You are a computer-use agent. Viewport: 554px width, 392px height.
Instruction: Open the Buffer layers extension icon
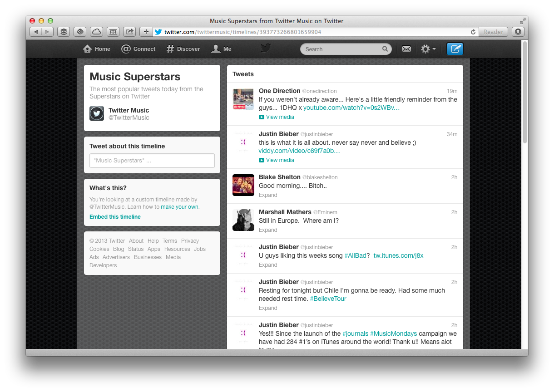pyautogui.click(x=64, y=32)
